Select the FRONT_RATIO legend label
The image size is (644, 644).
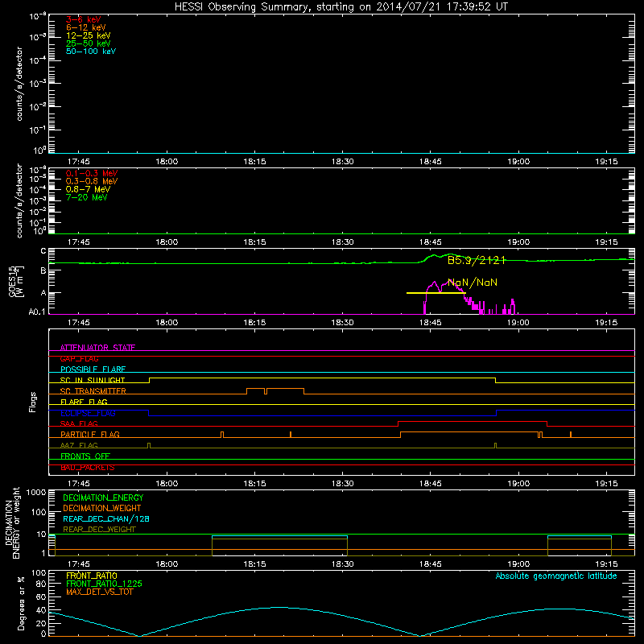pyautogui.click(x=91, y=576)
